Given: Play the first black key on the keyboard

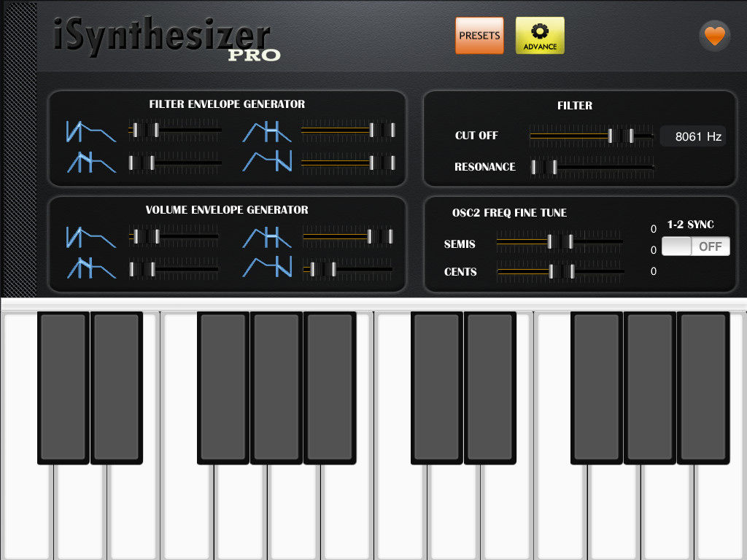Looking at the screenshot, I should click(x=63, y=387).
